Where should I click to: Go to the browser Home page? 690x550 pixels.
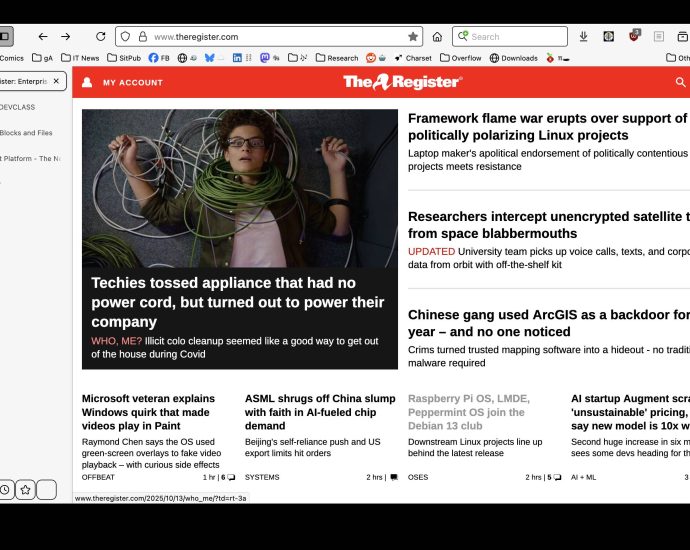(x=437, y=36)
